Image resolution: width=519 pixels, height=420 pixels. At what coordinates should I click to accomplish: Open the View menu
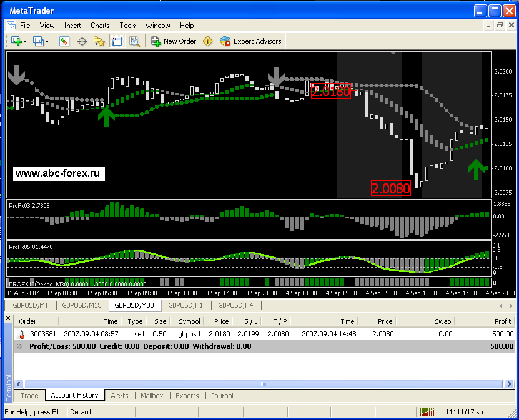click(x=47, y=26)
